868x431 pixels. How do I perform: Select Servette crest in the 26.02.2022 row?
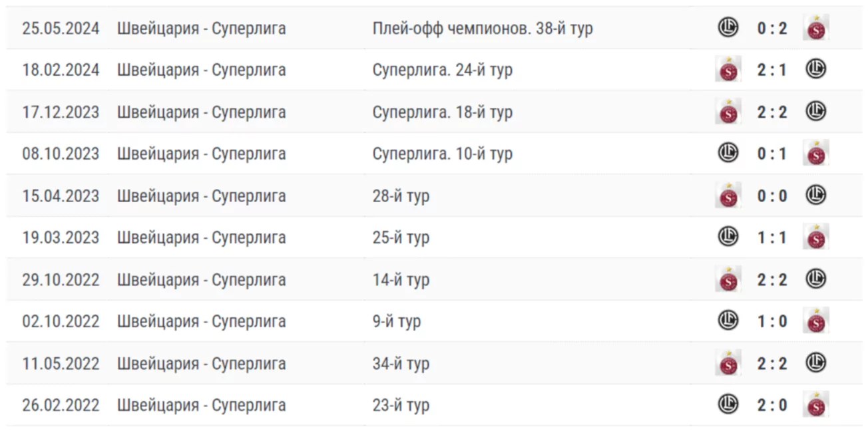coord(815,405)
